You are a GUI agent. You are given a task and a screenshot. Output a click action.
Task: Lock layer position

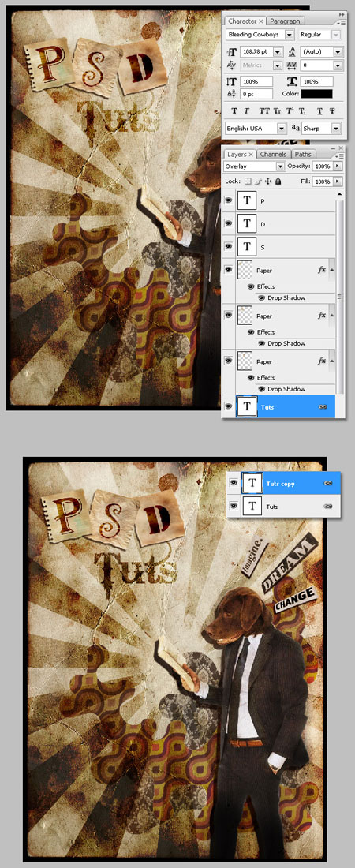point(267,181)
